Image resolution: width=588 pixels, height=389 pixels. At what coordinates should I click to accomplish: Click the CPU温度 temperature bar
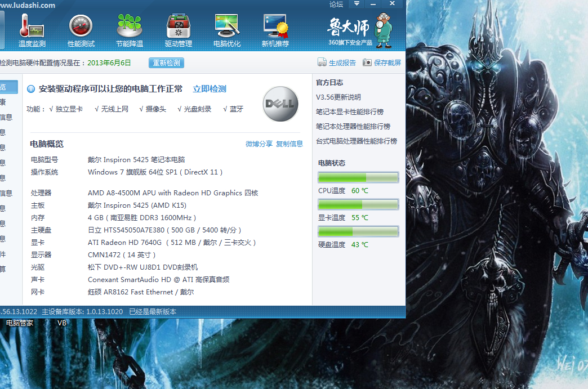click(x=358, y=177)
